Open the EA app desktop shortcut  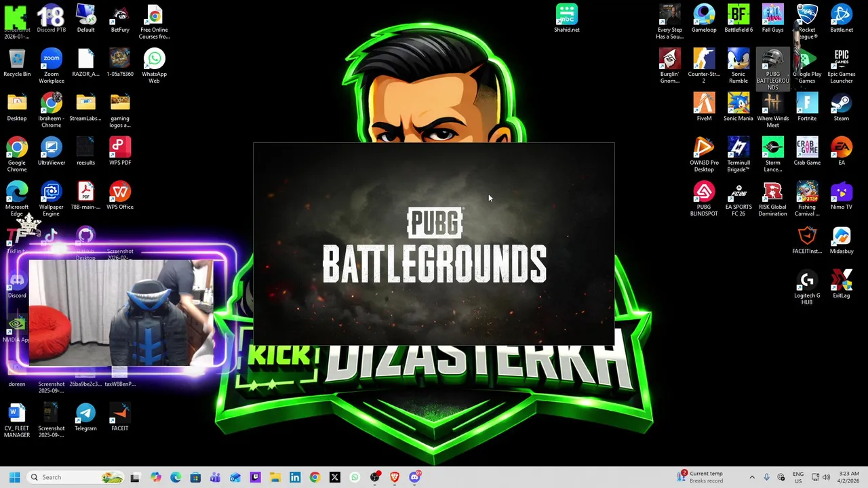tap(841, 151)
